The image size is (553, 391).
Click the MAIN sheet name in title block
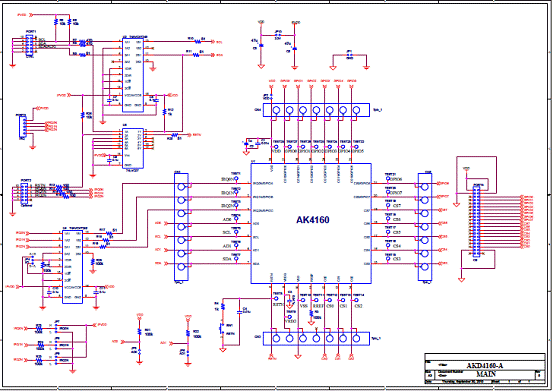coord(486,374)
